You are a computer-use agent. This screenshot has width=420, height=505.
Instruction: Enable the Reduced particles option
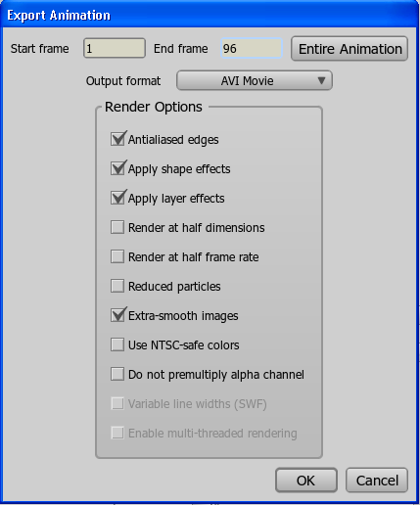[117, 286]
